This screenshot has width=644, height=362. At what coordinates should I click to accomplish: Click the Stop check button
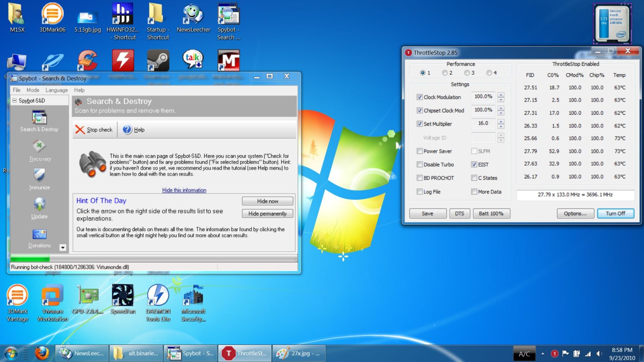point(94,130)
